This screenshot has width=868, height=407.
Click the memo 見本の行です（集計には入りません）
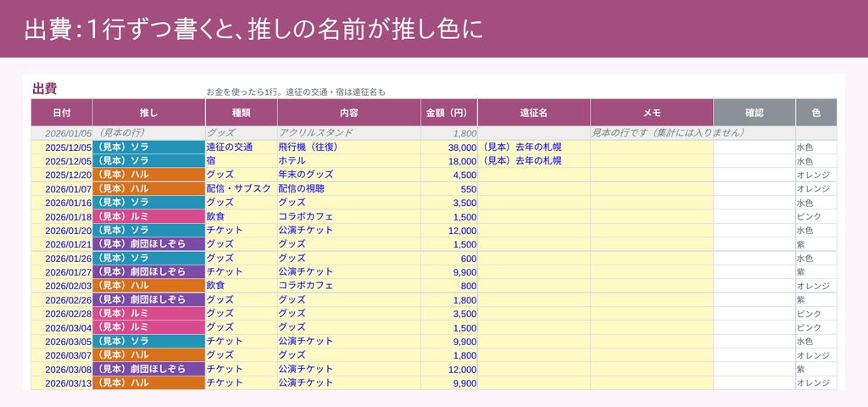coord(668,133)
